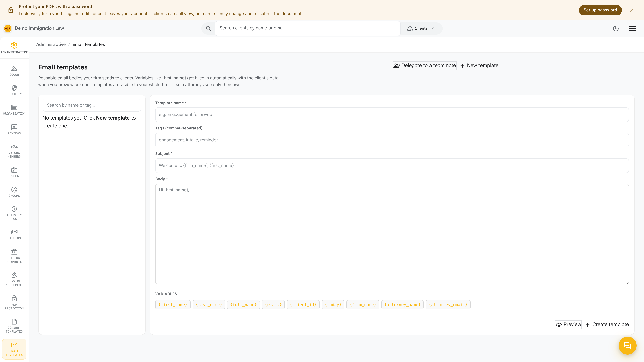Focus the Body text area

[392, 234]
